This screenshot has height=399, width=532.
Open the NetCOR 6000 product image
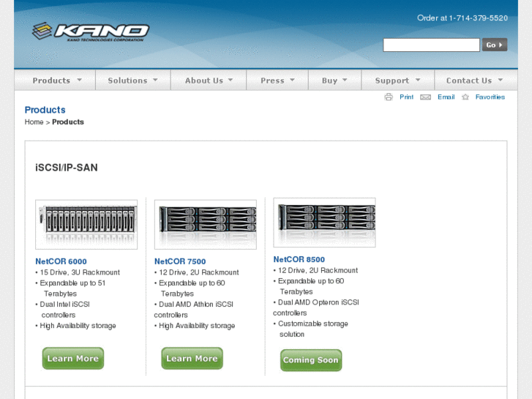tap(86, 224)
